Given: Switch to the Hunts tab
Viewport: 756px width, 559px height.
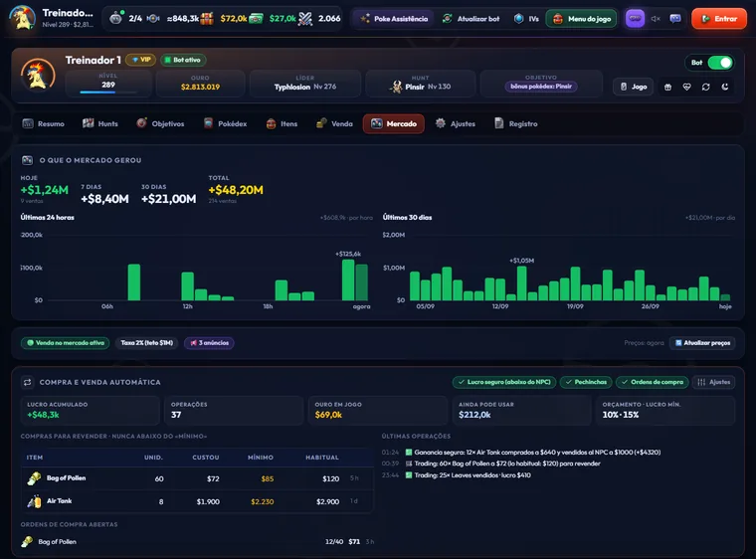Looking at the screenshot, I should (100, 124).
